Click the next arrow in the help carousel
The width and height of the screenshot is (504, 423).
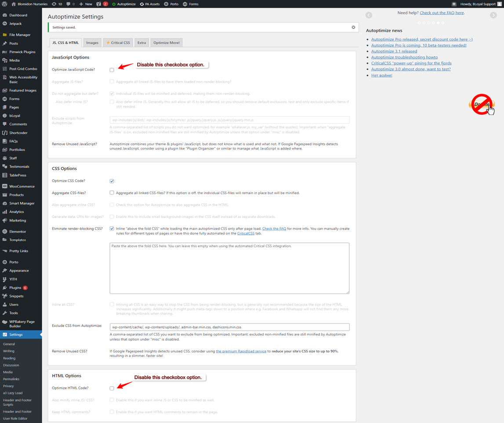pos(493,15)
